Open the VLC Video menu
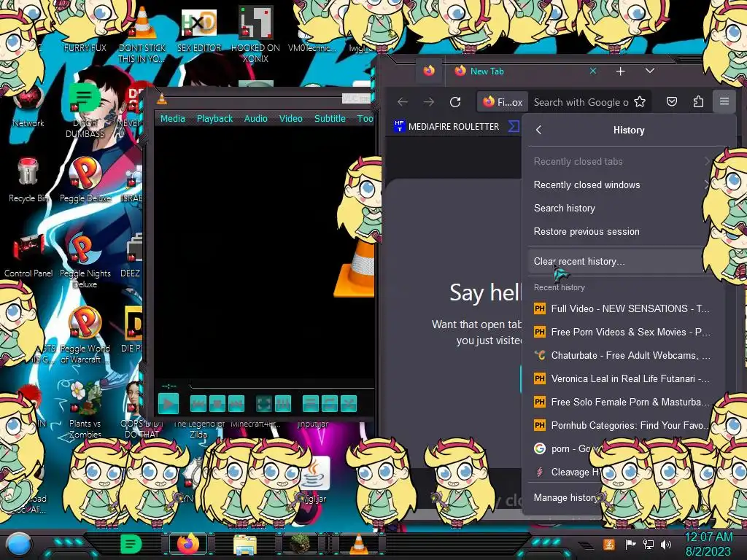Viewport: 747px width, 560px height. tap(290, 119)
